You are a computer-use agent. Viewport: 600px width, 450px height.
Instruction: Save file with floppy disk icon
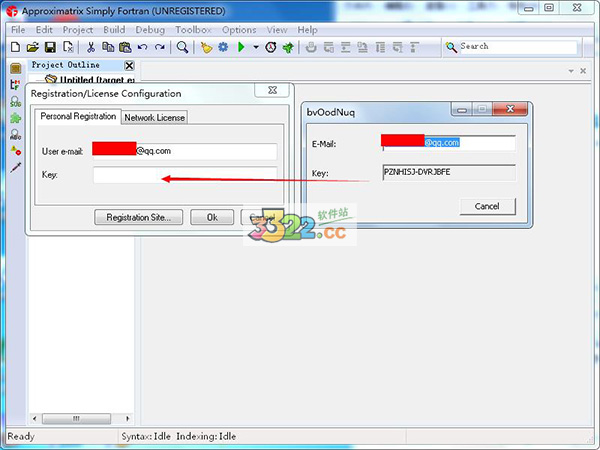click(51, 47)
